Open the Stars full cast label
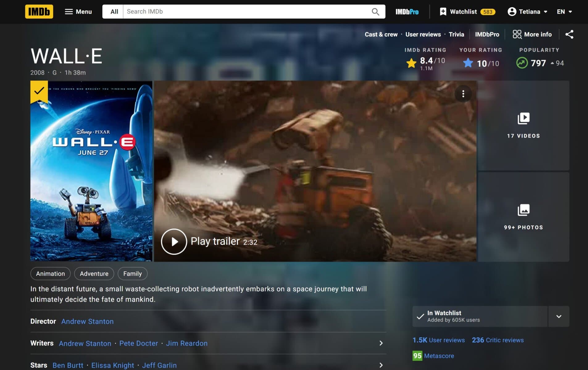Viewport: 588px width, 370px height. [39, 365]
